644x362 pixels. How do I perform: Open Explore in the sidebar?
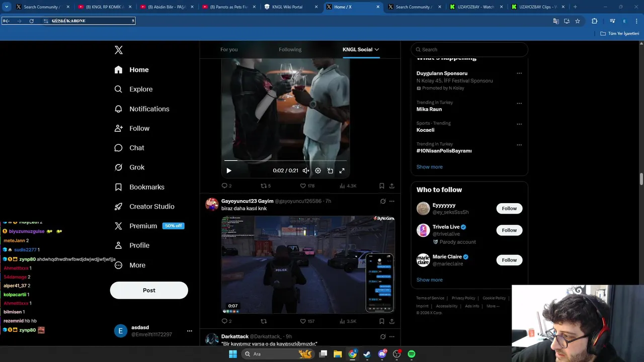(x=133, y=89)
